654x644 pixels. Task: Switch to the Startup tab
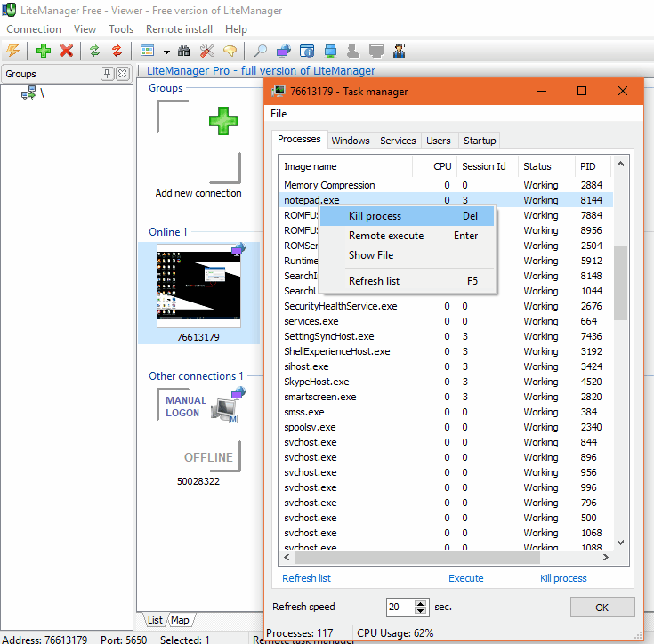click(x=480, y=141)
